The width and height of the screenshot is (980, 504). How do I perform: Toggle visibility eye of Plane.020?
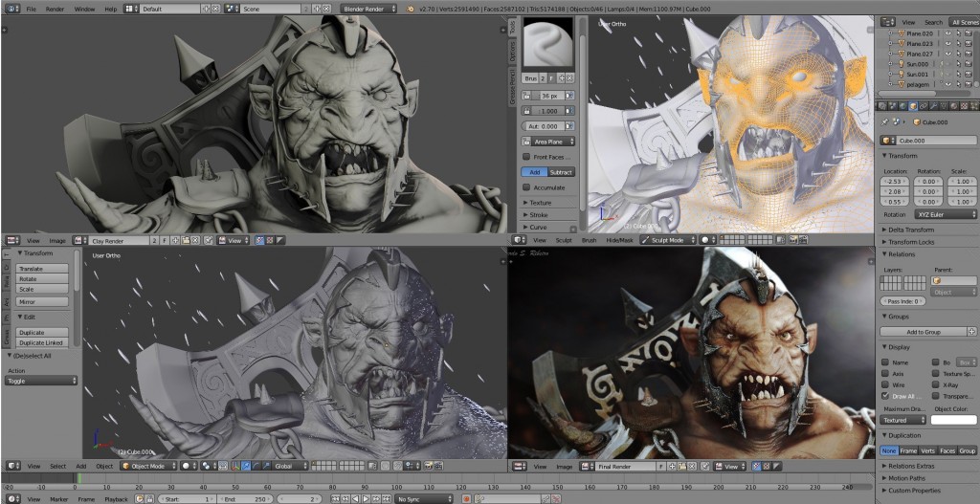tap(948, 33)
